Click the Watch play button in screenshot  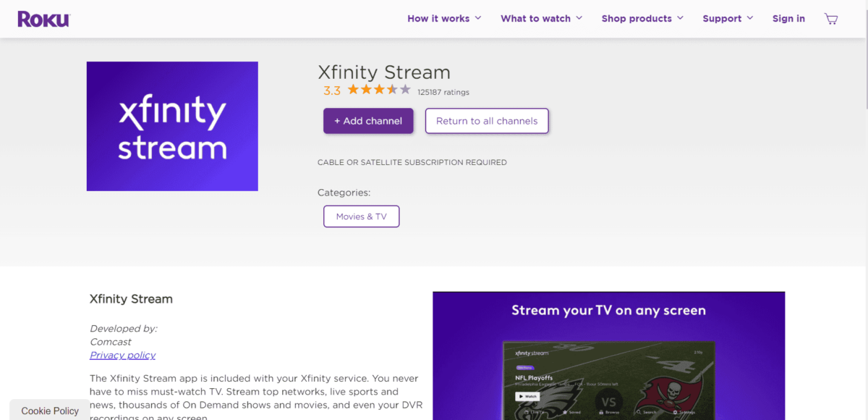[x=527, y=396]
